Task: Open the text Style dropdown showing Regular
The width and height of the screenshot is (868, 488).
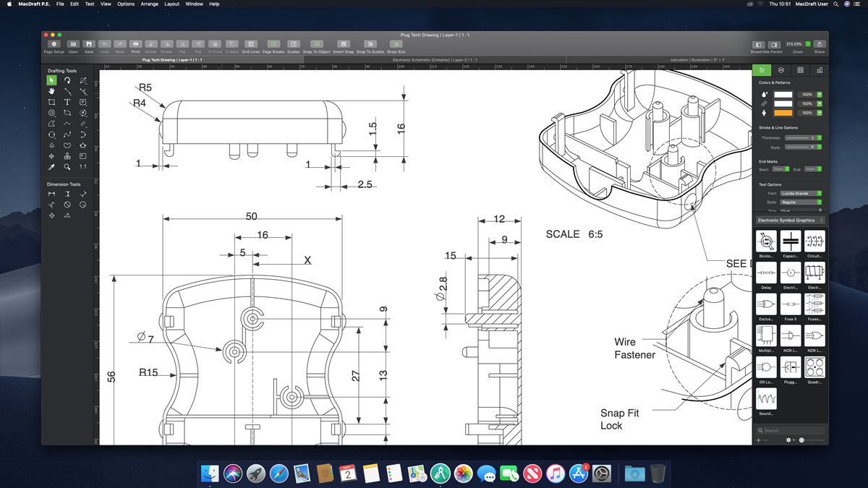Action: (801, 202)
